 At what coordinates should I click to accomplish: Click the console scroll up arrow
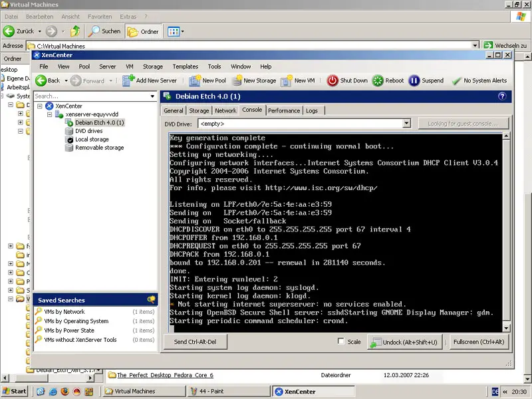click(506, 136)
